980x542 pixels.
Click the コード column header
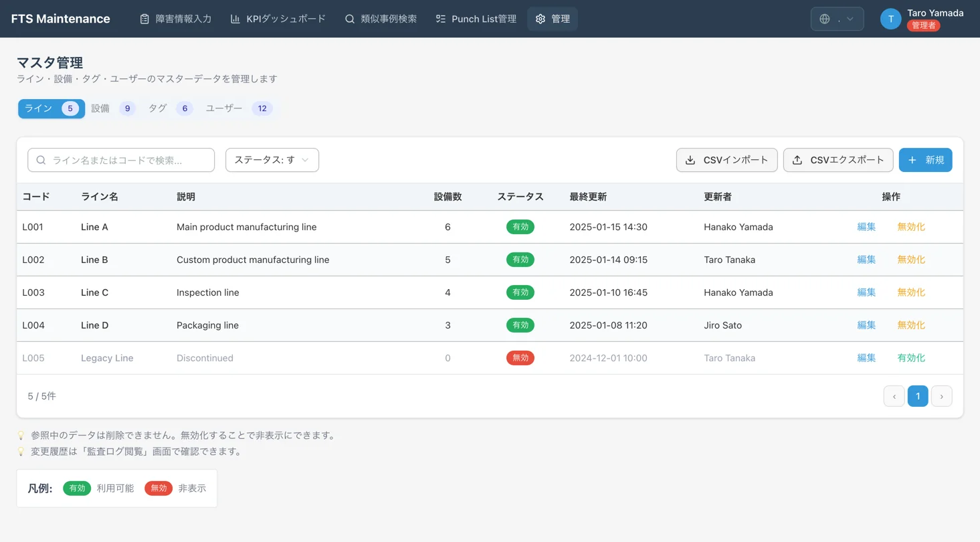36,197
